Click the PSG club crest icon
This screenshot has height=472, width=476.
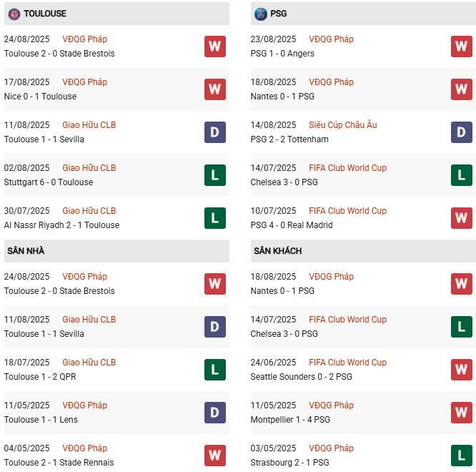261,14
